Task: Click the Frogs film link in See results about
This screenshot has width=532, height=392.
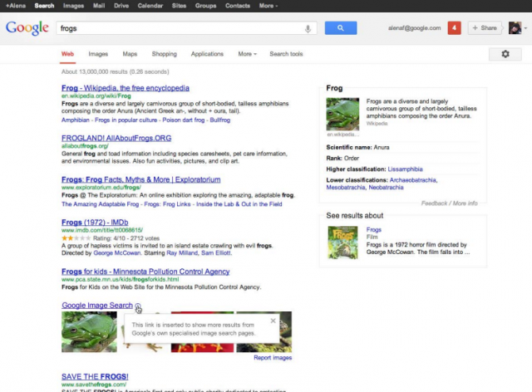Action: (373, 229)
